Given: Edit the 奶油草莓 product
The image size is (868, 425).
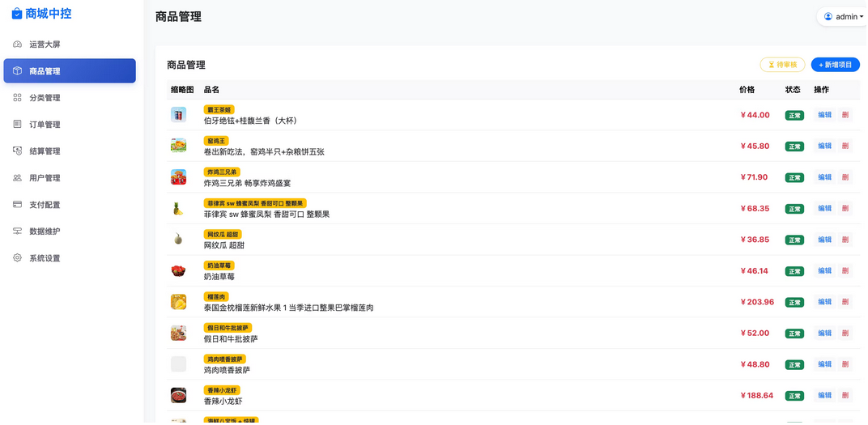Looking at the screenshot, I should (823, 271).
